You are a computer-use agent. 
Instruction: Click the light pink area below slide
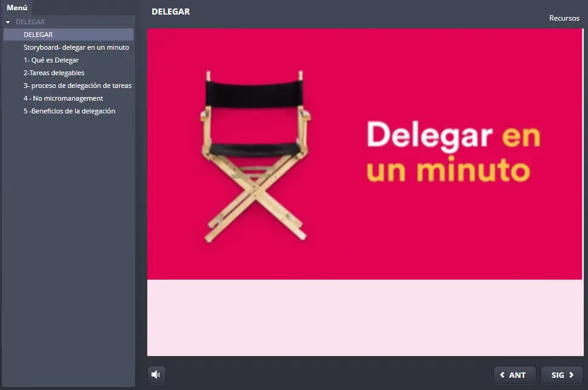tap(364, 317)
